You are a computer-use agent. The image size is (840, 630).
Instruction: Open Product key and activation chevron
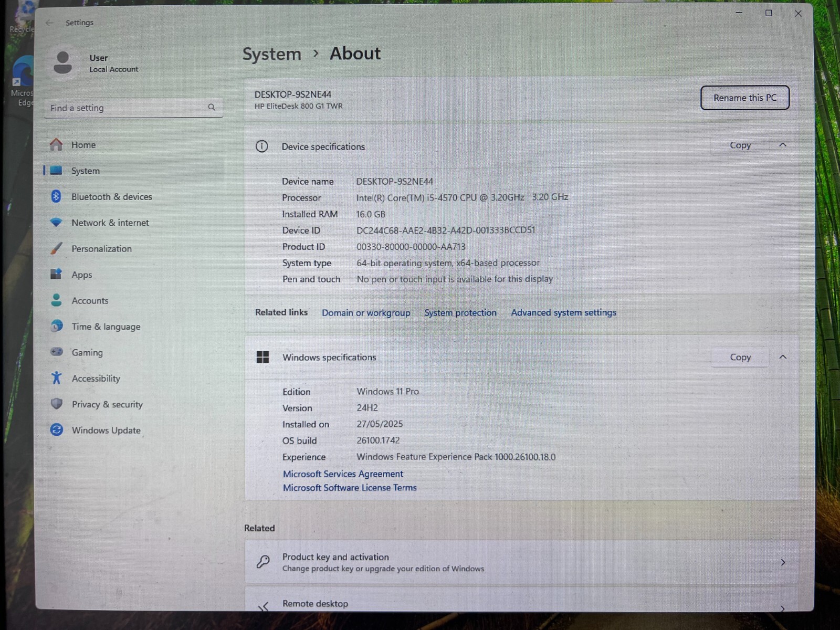point(783,562)
